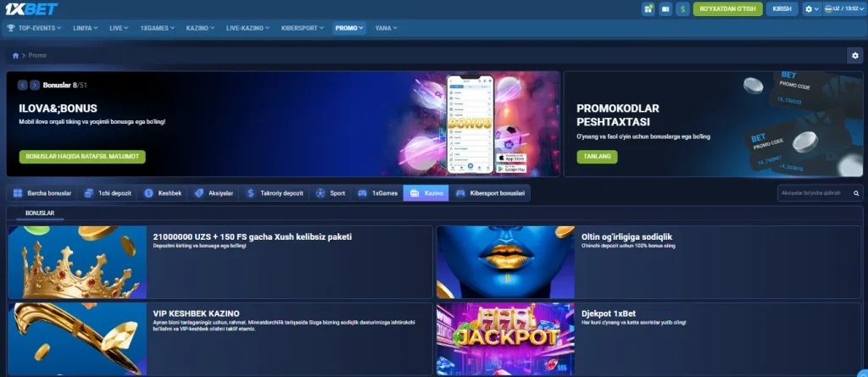Click the TANLANG button
The height and width of the screenshot is (377, 868).
597,157
